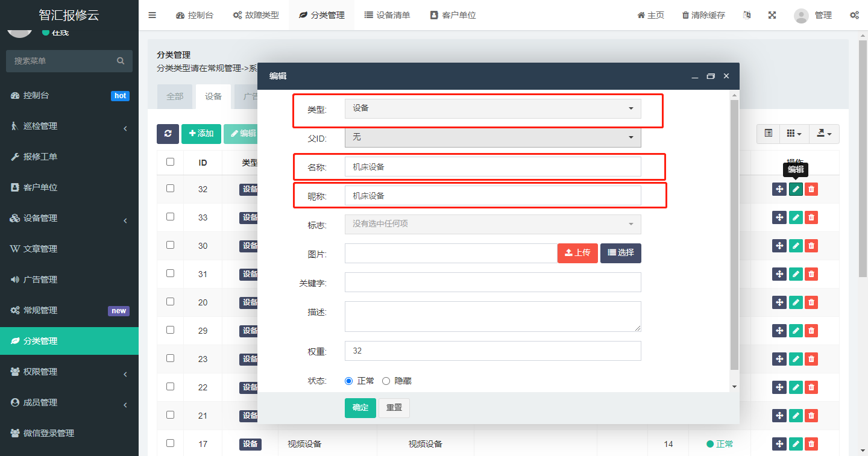Click the green edit pencil in row ID 32

pos(796,189)
